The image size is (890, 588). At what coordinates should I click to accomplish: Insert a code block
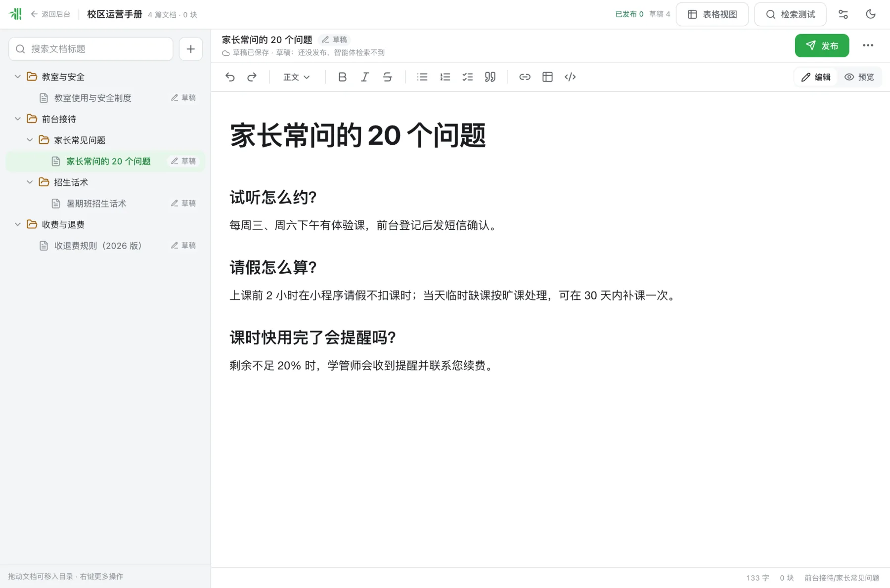point(570,77)
